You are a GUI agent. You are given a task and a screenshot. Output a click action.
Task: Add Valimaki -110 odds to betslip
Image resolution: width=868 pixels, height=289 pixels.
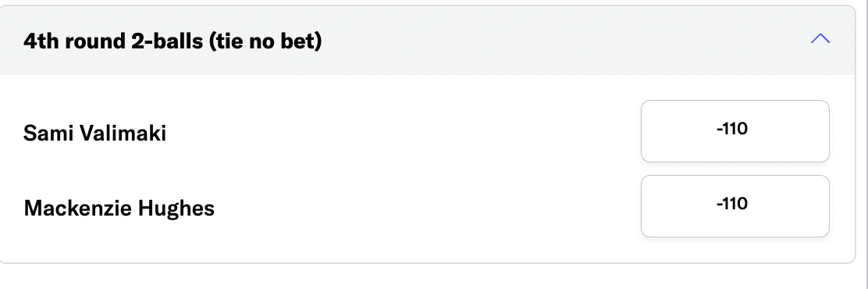(735, 131)
